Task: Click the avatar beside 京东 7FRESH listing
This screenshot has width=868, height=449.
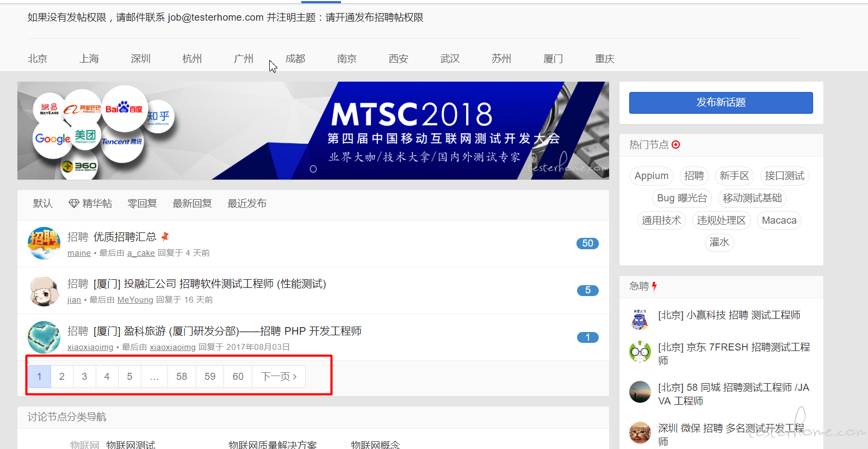Action: click(x=640, y=352)
